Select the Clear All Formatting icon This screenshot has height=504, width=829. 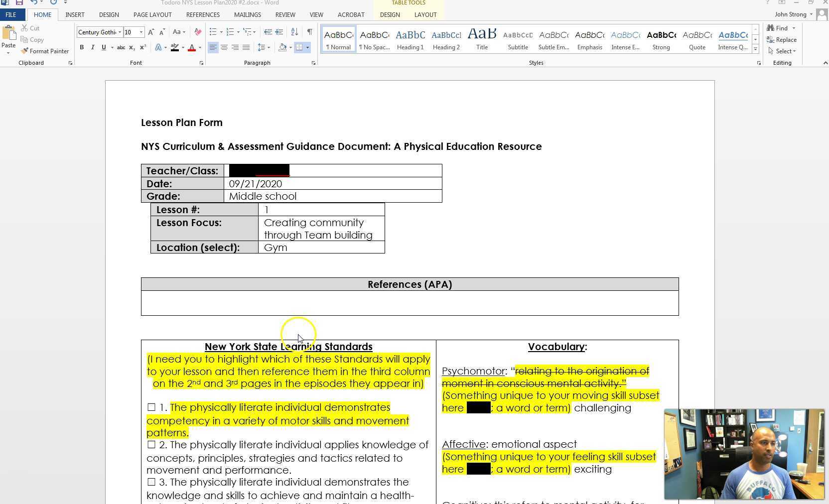point(197,32)
